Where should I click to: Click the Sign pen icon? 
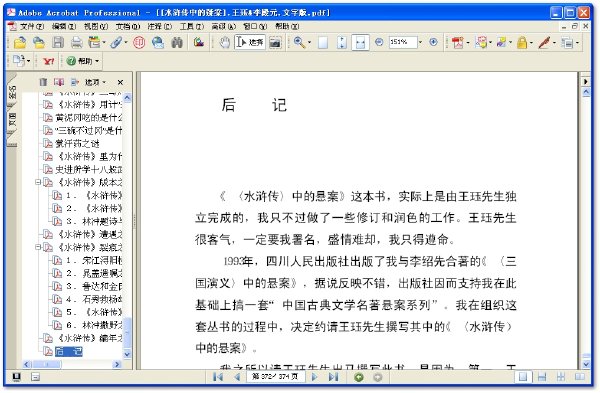tap(544, 42)
